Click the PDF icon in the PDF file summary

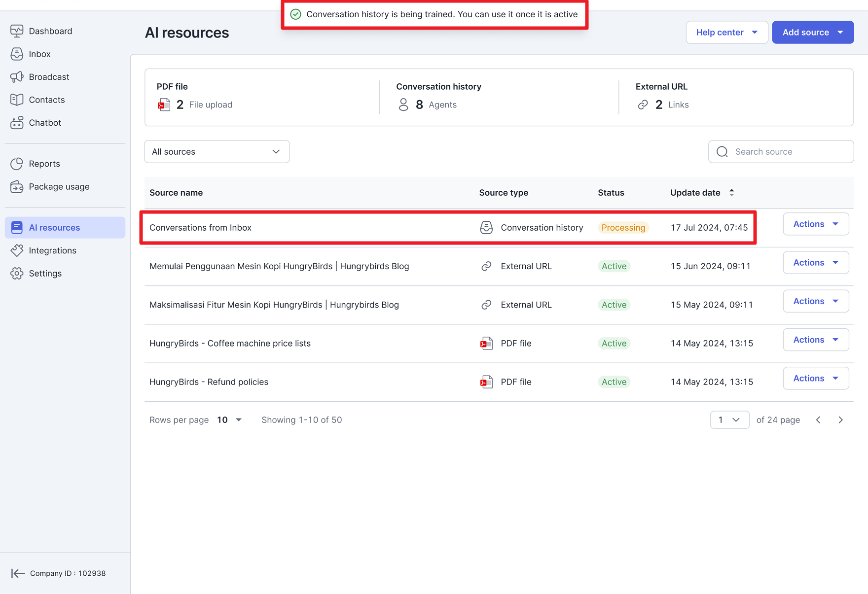[x=164, y=105]
